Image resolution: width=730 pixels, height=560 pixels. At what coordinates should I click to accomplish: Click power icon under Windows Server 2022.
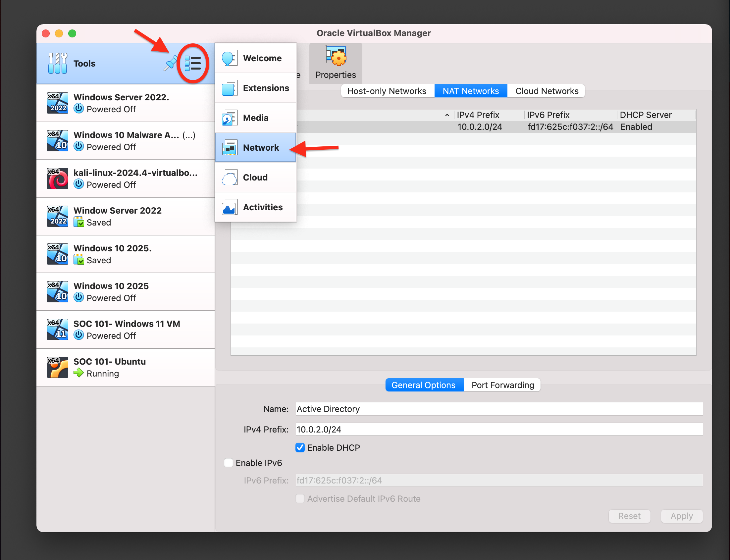(x=79, y=109)
